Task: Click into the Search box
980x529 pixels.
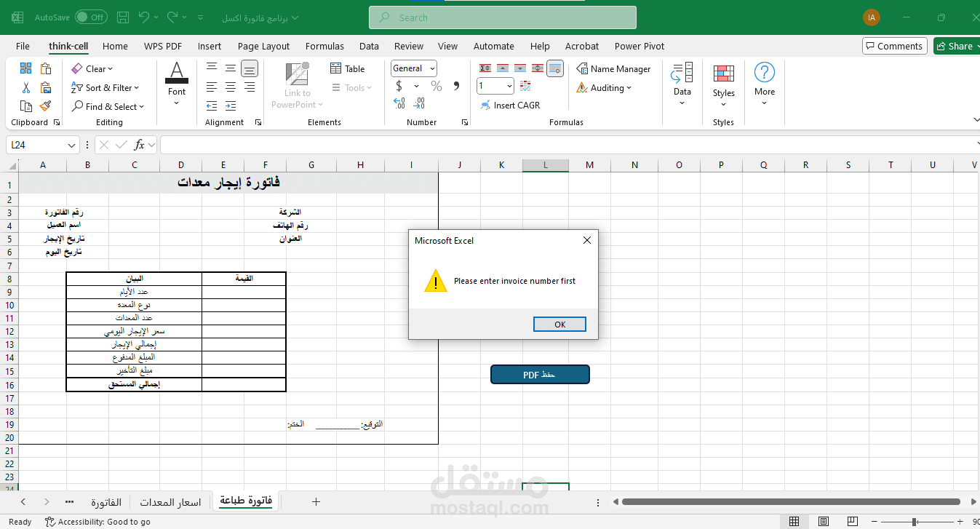Action: point(503,17)
